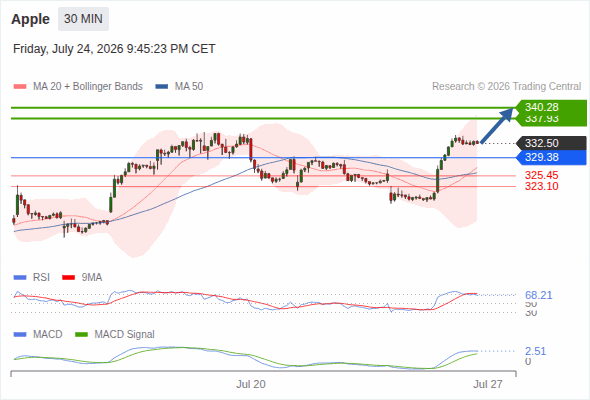This screenshot has width=590, height=400.
Task: Click the MA 50 legend label text
Action: pos(189,87)
